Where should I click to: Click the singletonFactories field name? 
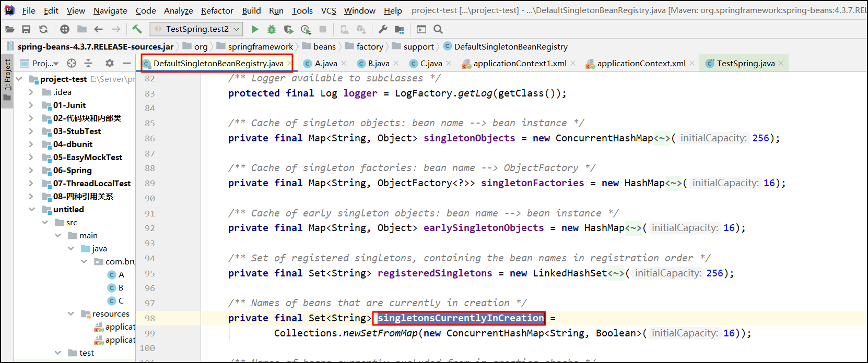[533, 183]
